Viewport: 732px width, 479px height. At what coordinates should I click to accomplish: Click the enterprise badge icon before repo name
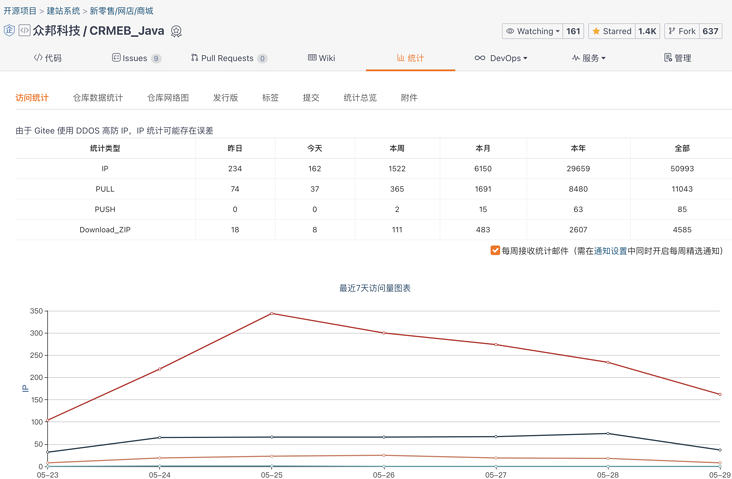[x=9, y=31]
